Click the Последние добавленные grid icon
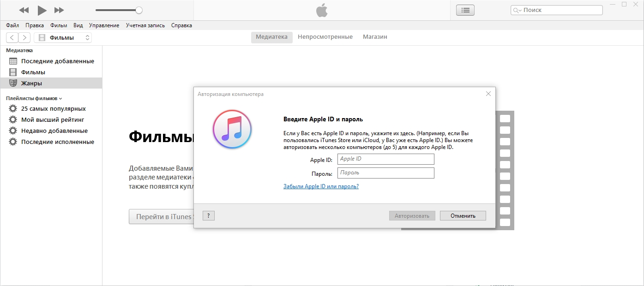Image resolution: width=644 pixels, height=286 pixels. (x=13, y=61)
